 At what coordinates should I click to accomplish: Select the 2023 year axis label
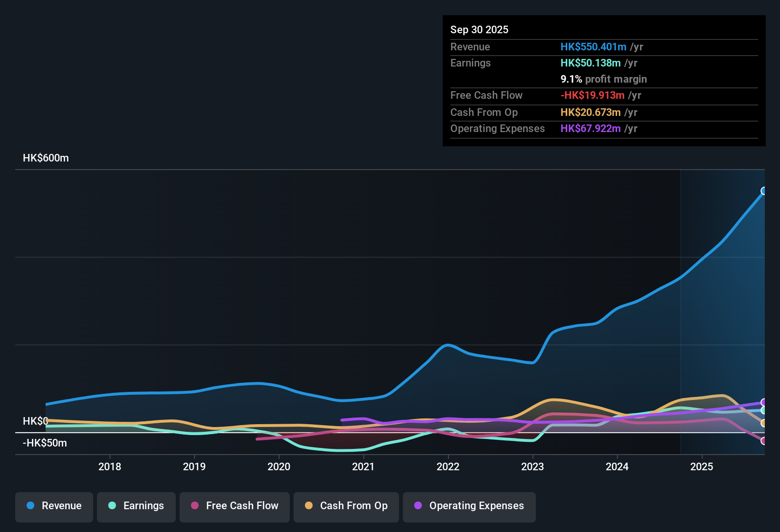pyautogui.click(x=533, y=467)
